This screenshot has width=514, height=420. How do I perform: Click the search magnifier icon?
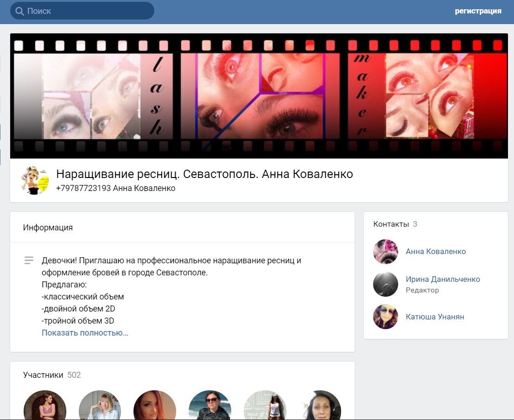(19, 11)
